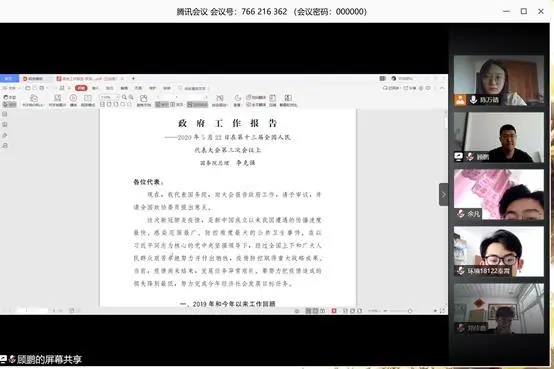Collapse the ribbon with the up chevron
The width and height of the screenshot is (554, 369).
tap(442, 88)
